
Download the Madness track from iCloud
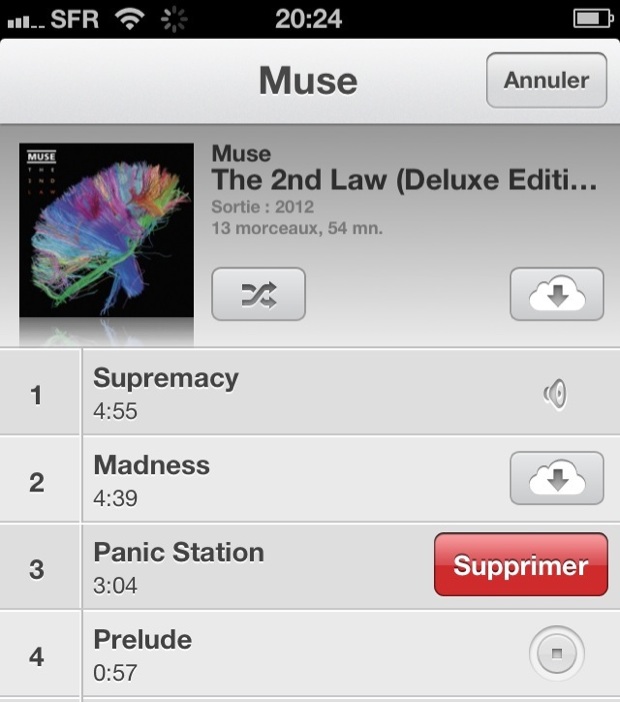pos(557,478)
